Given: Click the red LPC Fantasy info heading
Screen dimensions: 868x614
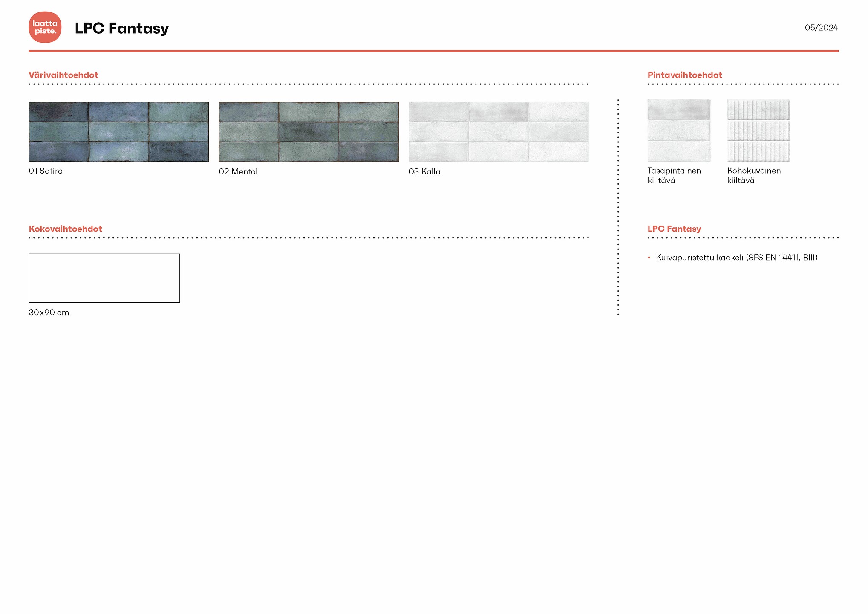Looking at the screenshot, I should pyautogui.click(x=674, y=229).
